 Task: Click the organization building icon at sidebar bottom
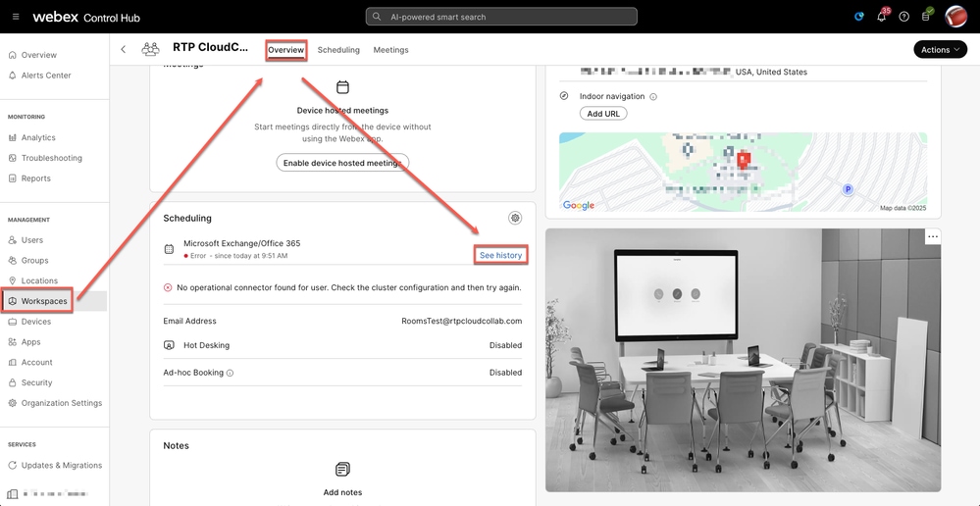coord(12,493)
